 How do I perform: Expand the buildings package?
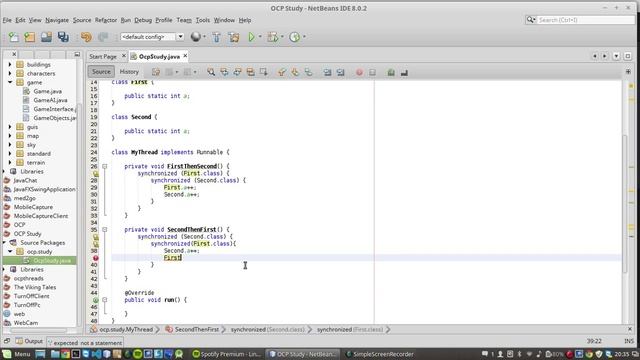[10, 64]
